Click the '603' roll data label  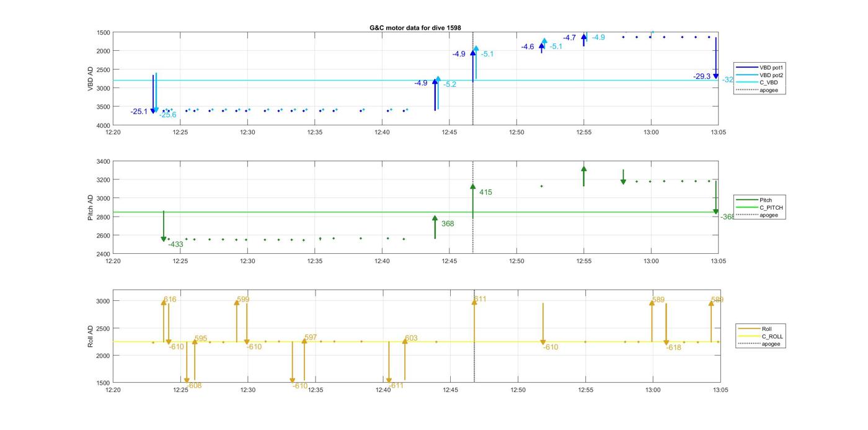[x=411, y=338]
